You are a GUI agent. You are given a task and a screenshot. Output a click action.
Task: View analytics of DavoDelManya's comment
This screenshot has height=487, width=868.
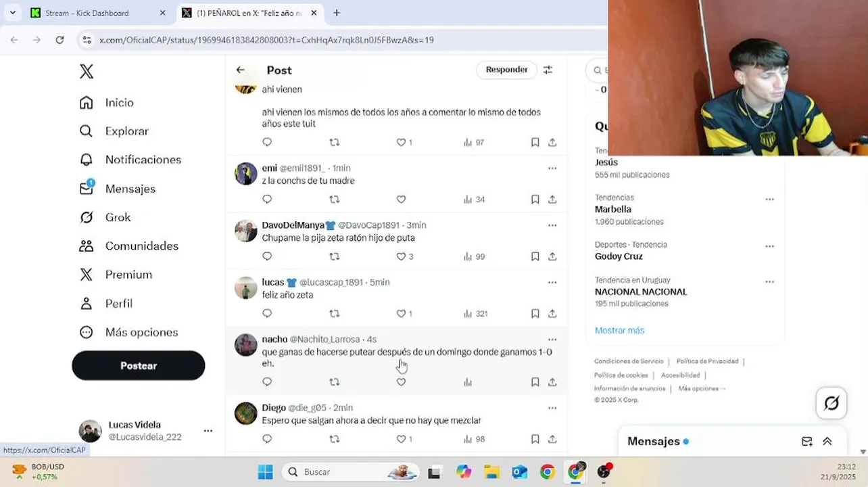[x=474, y=256]
